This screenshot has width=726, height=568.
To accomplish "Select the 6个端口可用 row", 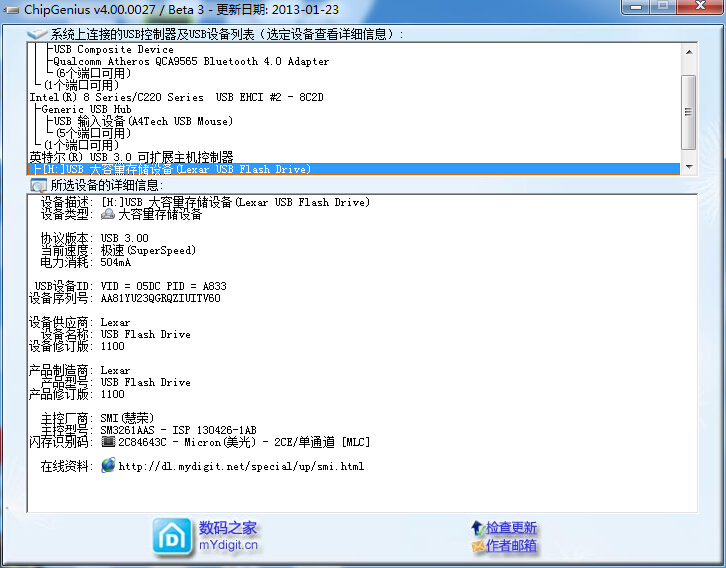I will 94,73.
